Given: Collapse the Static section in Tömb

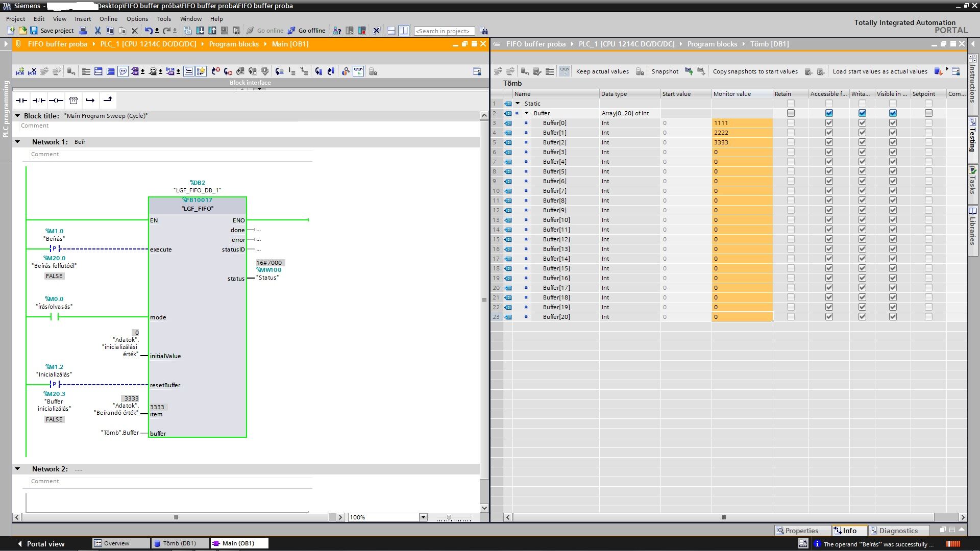Looking at the screenshot, I should 518,104.
